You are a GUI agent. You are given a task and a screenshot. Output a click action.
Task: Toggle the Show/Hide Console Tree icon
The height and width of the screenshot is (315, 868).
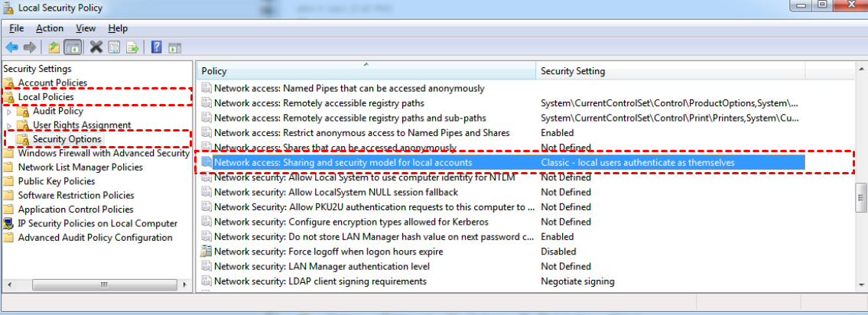(73, 47)
